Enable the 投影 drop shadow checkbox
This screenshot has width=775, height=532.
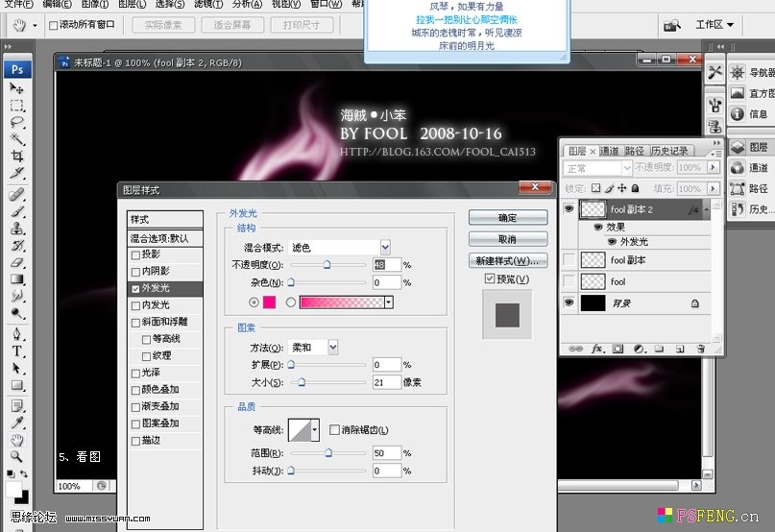click(135, 255)
